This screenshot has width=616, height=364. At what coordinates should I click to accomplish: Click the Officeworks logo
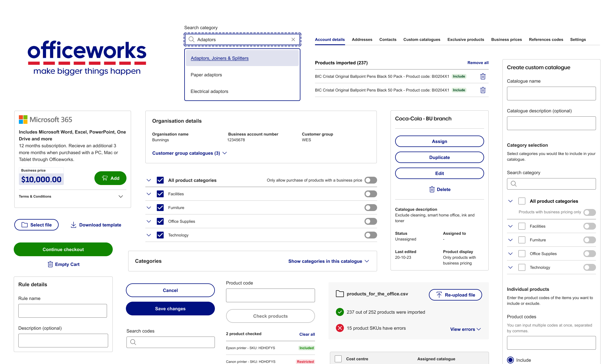[x=87, y=57]
